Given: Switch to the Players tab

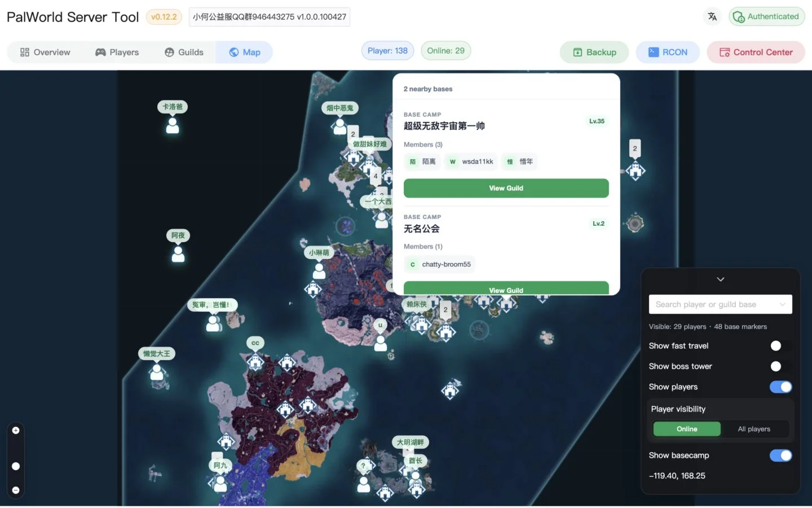Looking at the screenshot, I should 117,52.
